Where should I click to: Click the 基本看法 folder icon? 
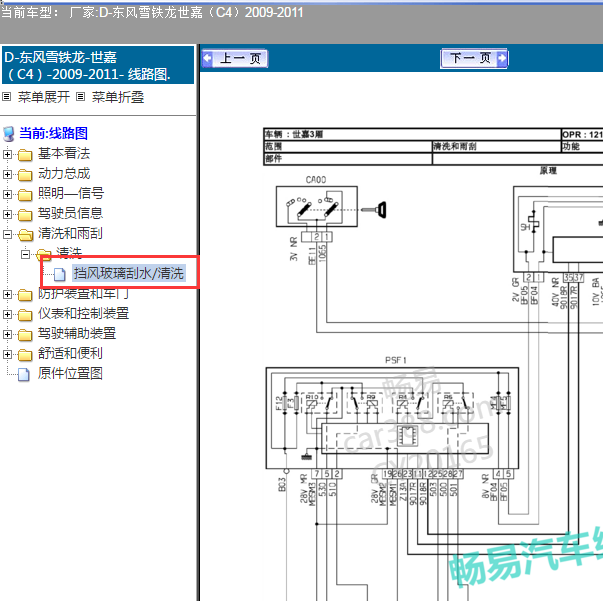pyautogui.click(x=25, y=155)
